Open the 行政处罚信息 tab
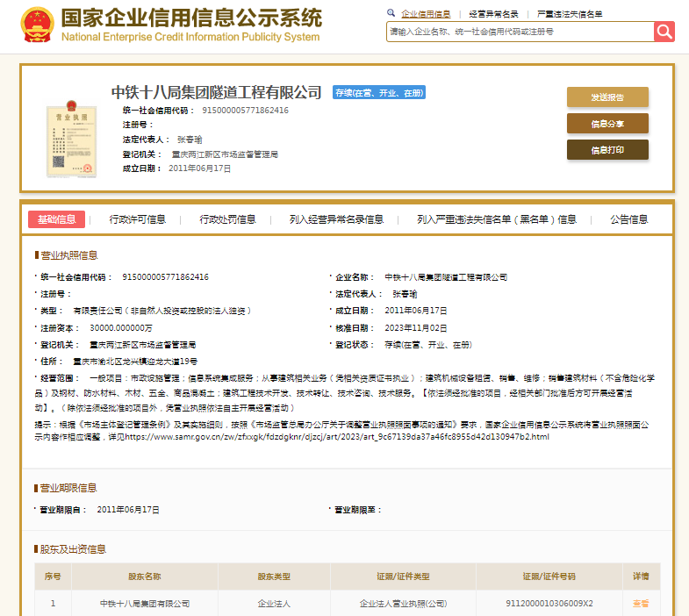Viewport: 689px width, 616px height. (227, 219)
